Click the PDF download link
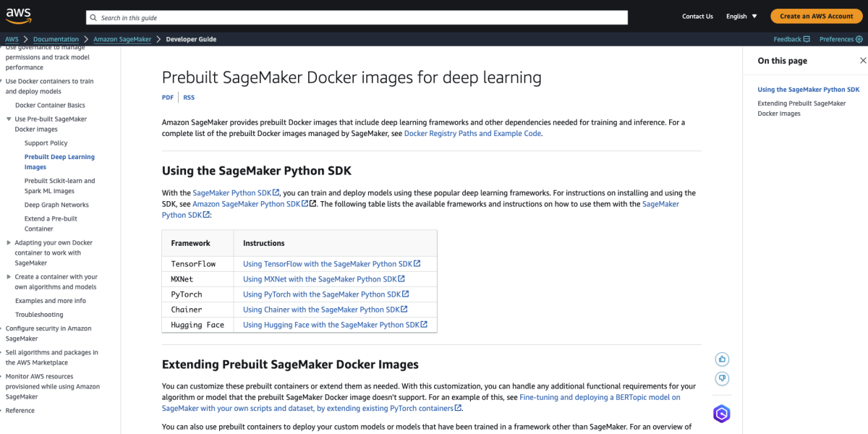 (167, 96)
